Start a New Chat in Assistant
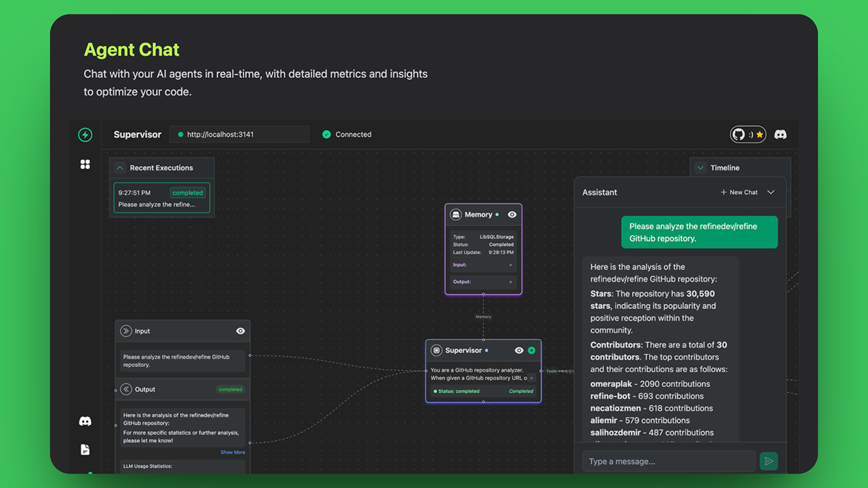Screen dimensions: 868x488 pyautogui.click(x=739, y=193)
